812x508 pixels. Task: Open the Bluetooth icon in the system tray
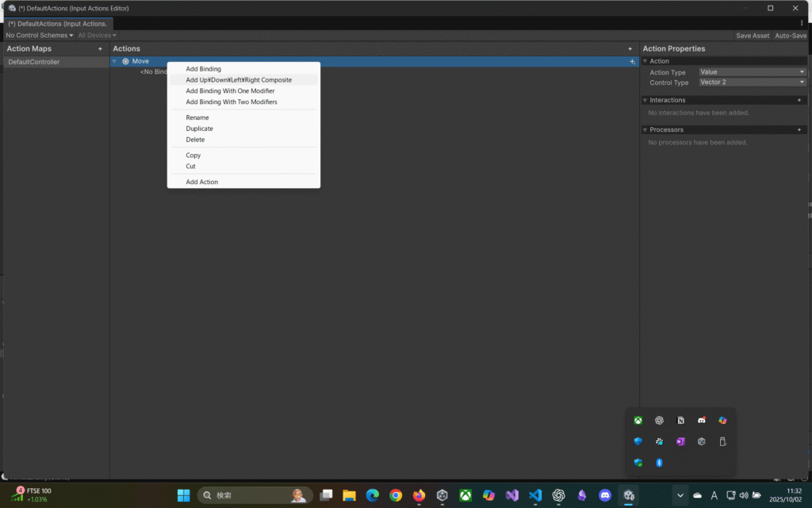click(659, 463)
